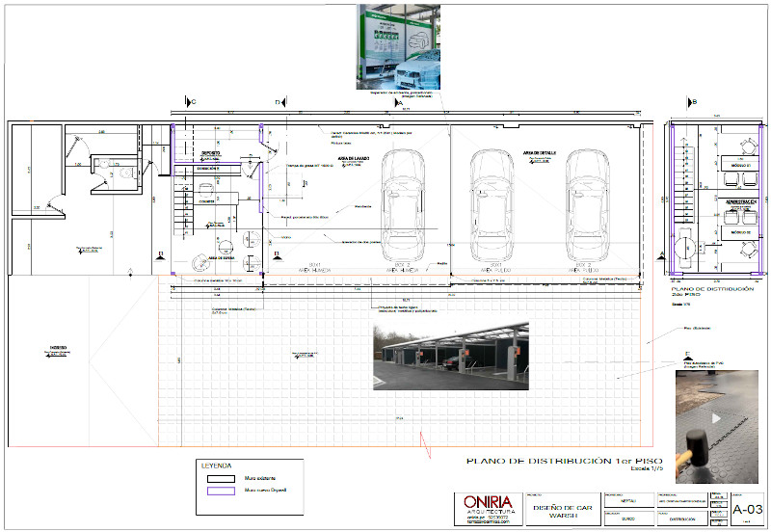Click the A-03 sheet number box

[748, 510]
